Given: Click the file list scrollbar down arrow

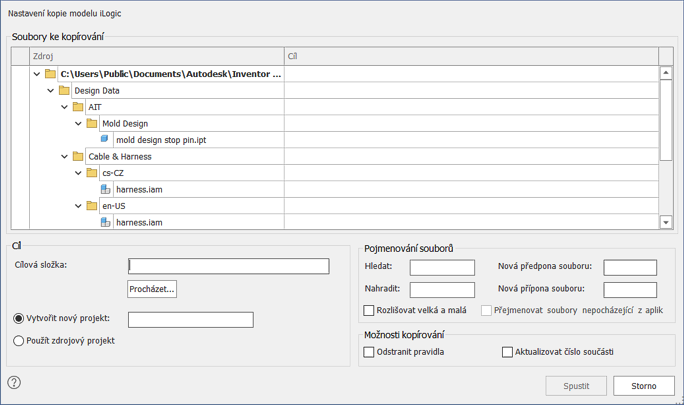Looking at the screenshot, I should coord(666,222).
